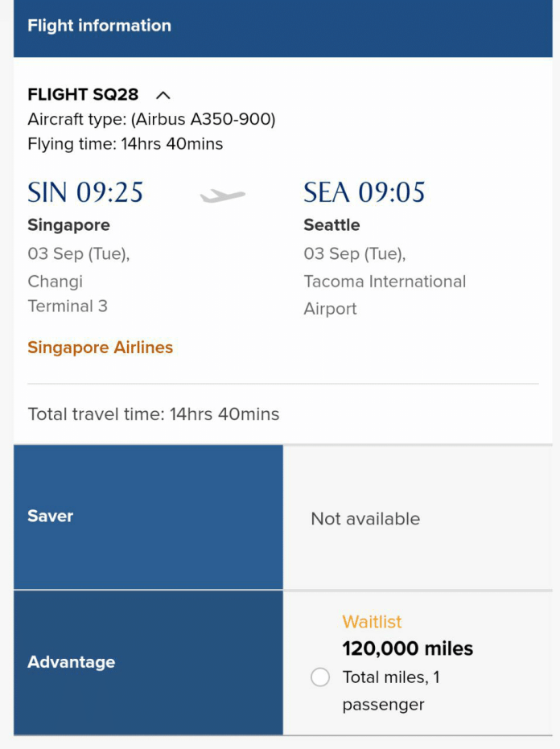Screen dimensions: 560x749
Task: Click the Singapore origin name
Action: tap(68, 225)
